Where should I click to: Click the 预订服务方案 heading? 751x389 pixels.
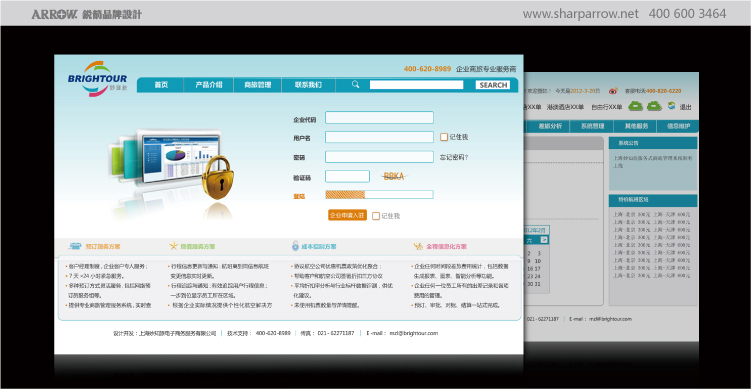[x=102, y=247]
